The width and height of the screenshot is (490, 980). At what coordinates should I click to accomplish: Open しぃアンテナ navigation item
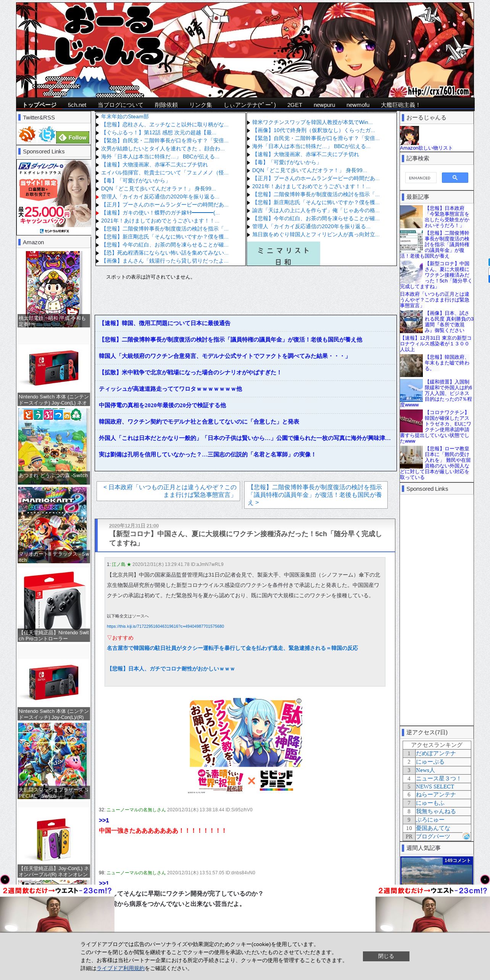[250, 105]
